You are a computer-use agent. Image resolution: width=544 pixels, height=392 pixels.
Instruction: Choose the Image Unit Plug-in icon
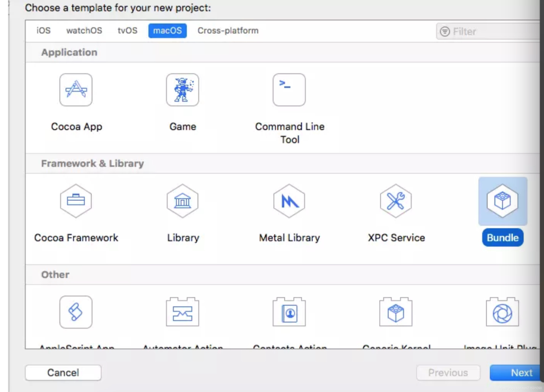click(502, 312)
